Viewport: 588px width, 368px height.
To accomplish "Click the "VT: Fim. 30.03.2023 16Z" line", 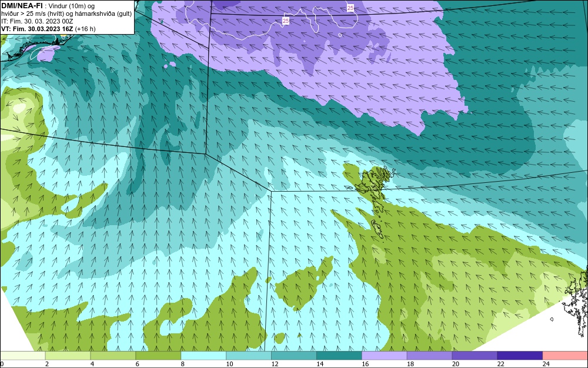I will 37,29.
